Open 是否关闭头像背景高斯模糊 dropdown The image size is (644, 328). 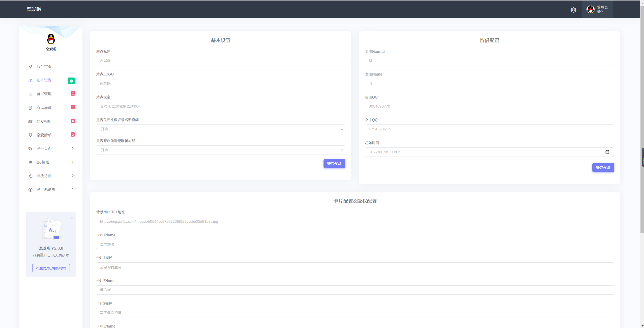pos(220,129)
